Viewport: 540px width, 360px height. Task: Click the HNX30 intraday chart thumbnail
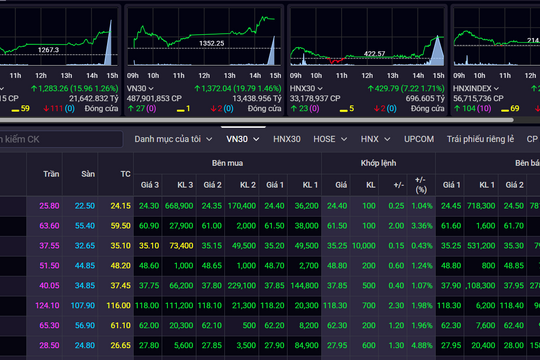coord(367,37)
